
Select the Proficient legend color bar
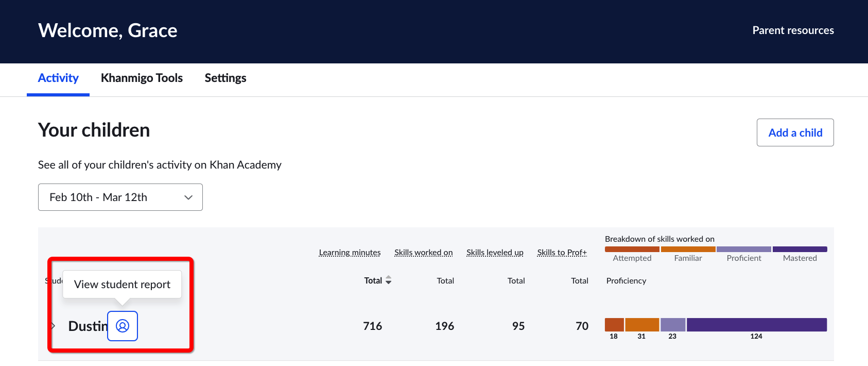pyautogui.click(x=744, y=249)
